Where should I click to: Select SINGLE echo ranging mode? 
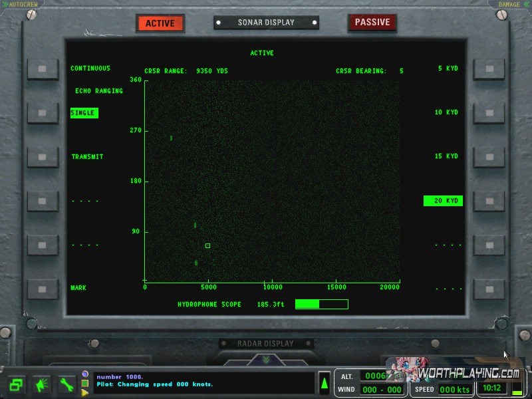(x=84, y=113)
